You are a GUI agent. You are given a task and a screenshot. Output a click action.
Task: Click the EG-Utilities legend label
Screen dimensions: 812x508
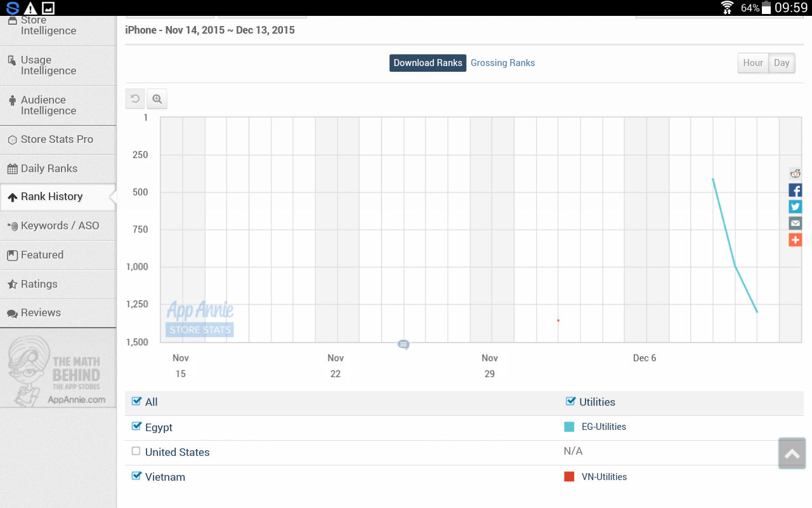(x=604, y=427)
